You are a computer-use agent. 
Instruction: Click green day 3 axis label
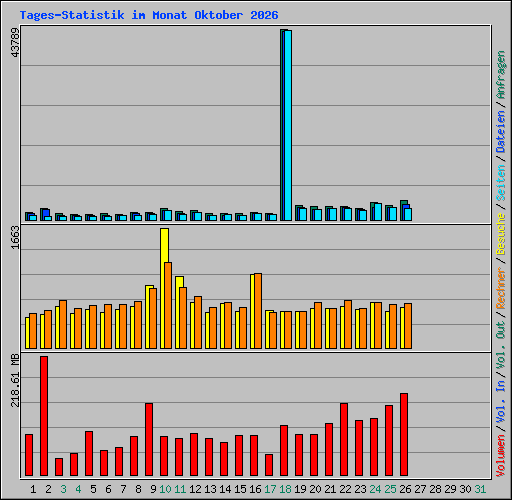point(63,489)
